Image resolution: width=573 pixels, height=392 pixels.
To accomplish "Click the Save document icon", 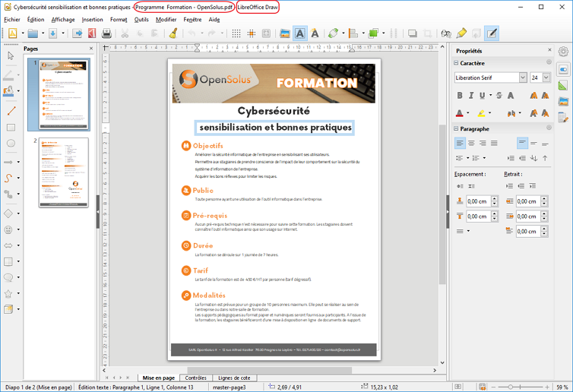I will (x=53, y=33).
